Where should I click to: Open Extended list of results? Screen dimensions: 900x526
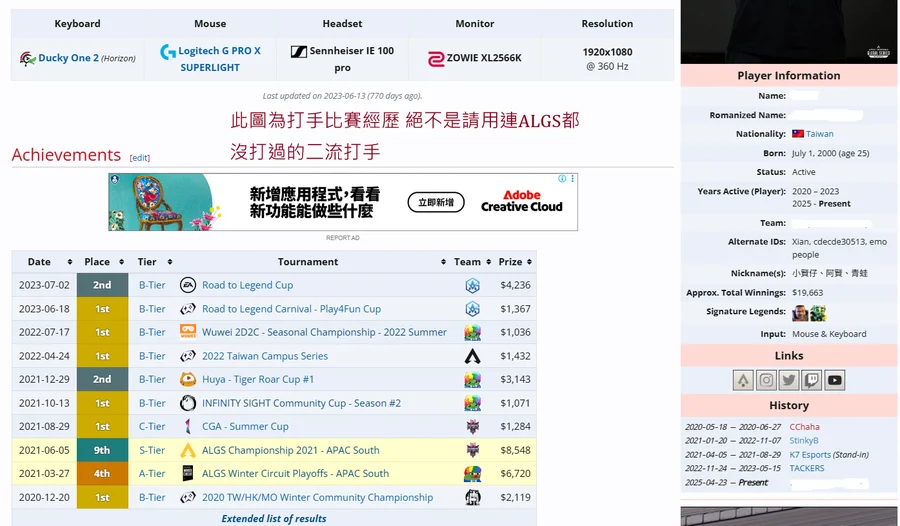click(274, 518)
